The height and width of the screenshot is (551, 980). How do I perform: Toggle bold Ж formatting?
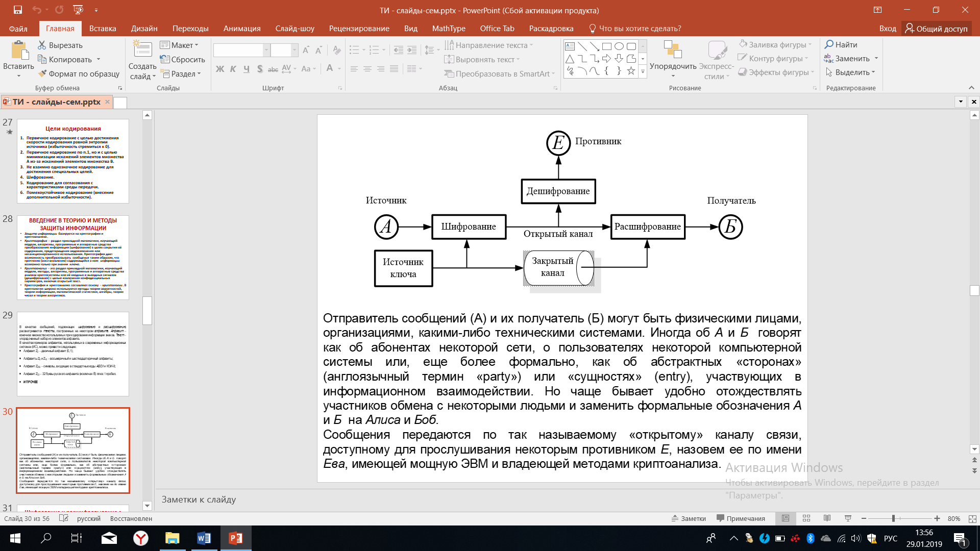pyautogui.click(x=220, y=68)
